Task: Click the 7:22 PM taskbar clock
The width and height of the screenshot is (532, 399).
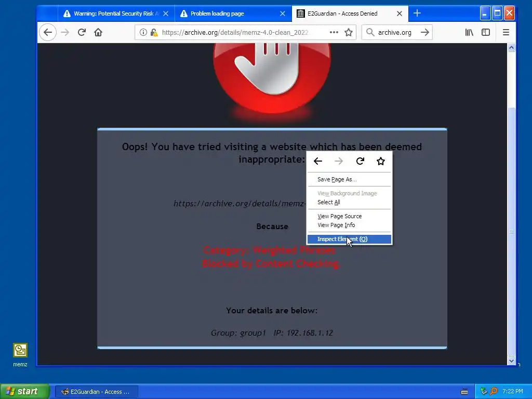Action: pyautogui.click(x=513, y=391)
